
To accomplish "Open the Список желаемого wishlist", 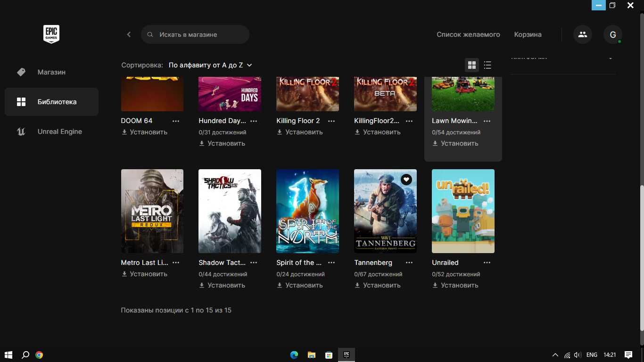I will (x=468, y=34).
